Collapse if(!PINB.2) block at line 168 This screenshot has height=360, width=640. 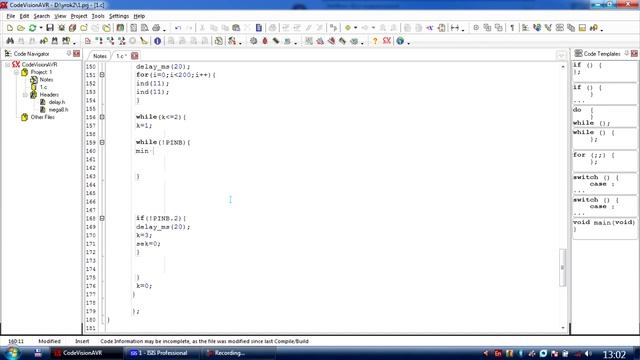(x=102, y=218)
